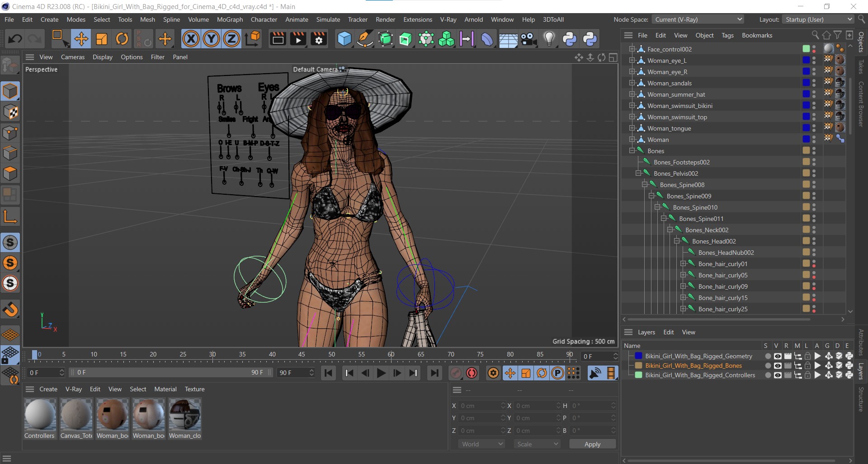Viewport: 868px width, 464px height.
Task: Toggle solo for Controllers layer
Action: (x=768, y=375)
